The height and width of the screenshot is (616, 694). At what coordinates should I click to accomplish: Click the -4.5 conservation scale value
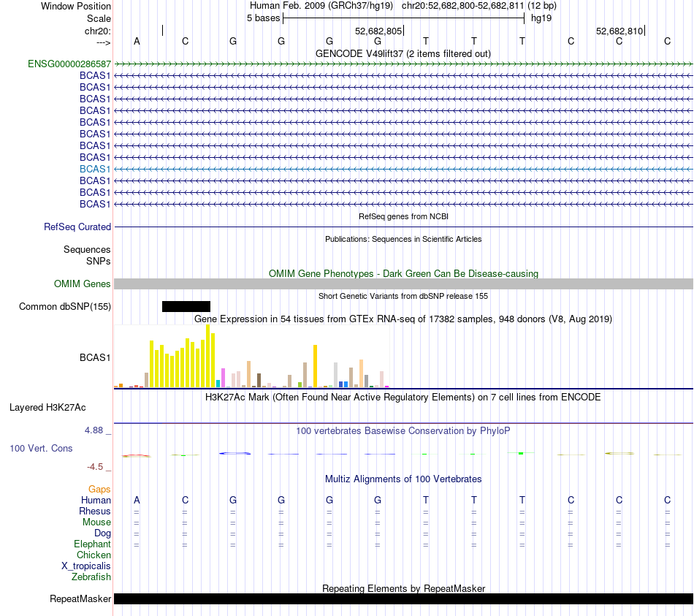95,467
